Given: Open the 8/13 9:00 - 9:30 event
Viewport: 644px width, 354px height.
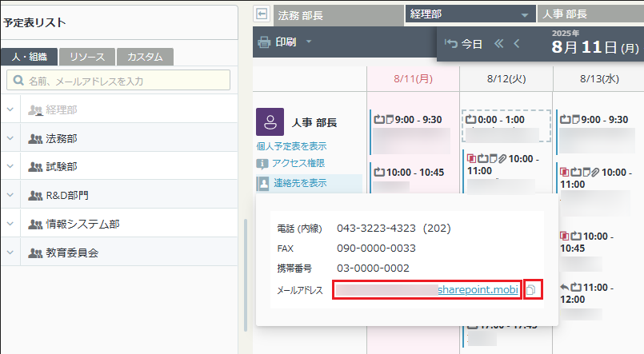Looking at the screenshot, I should pos(598,132).
